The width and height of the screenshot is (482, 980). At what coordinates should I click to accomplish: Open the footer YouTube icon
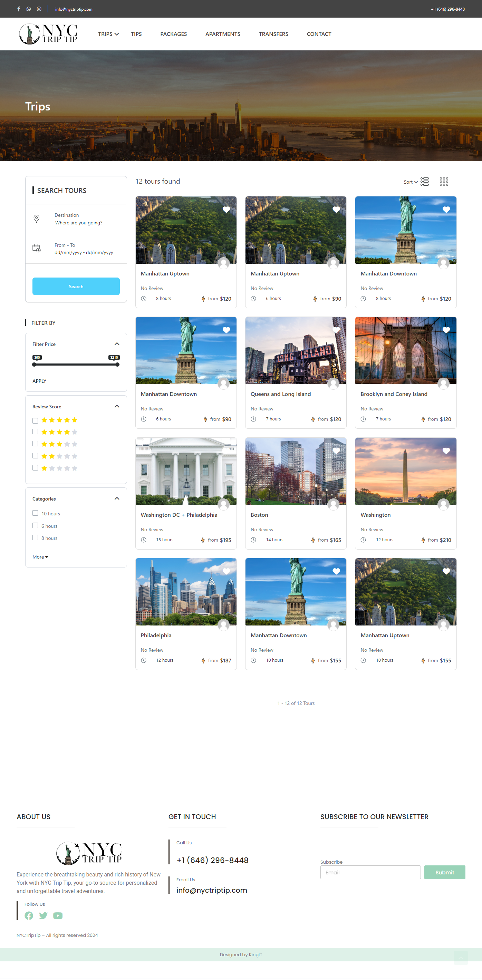pos(58,915)
